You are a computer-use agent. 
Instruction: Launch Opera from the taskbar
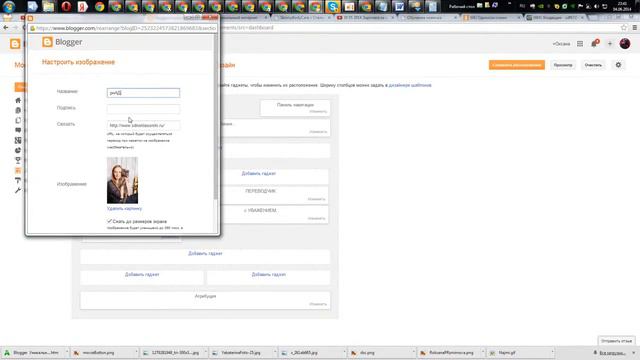tap(66, 7)
